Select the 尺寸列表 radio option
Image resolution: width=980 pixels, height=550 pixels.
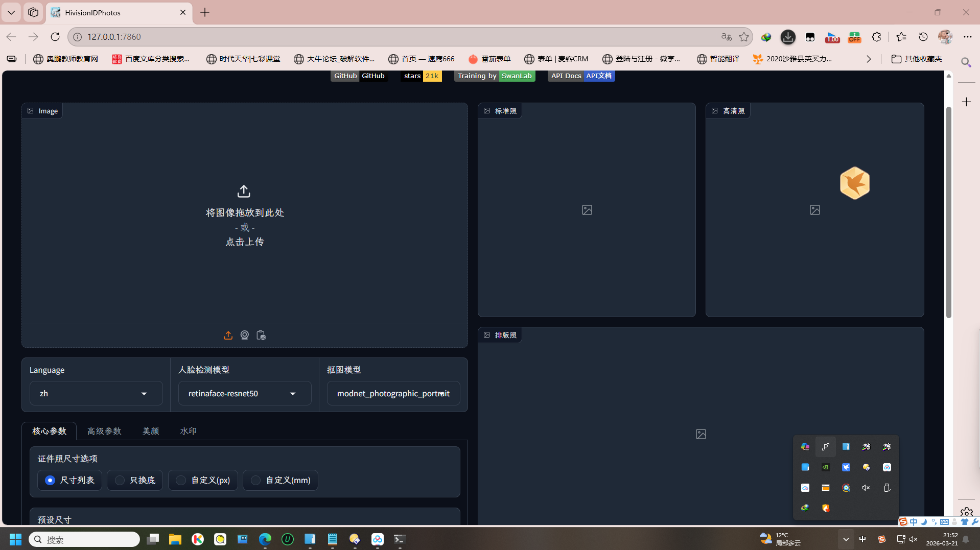[x=50, y=480]
